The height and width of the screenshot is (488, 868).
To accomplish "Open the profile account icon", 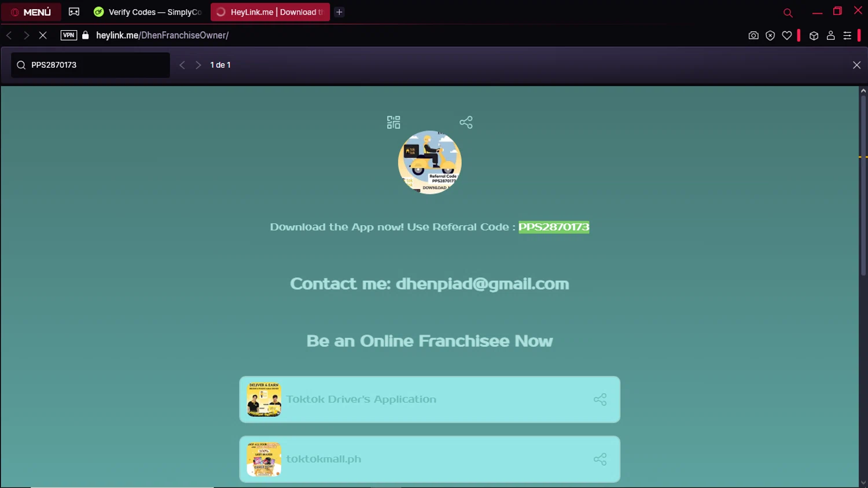I will 830,35.
